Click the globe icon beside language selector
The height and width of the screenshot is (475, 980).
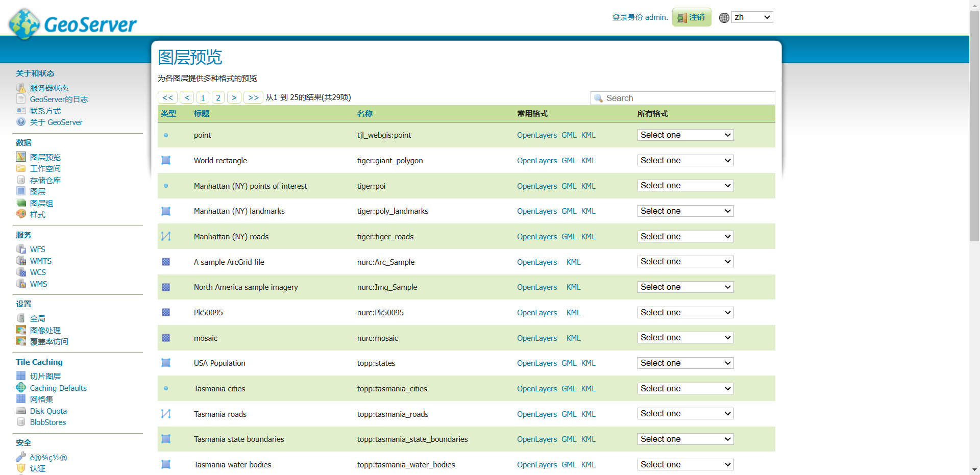(724, 18)
